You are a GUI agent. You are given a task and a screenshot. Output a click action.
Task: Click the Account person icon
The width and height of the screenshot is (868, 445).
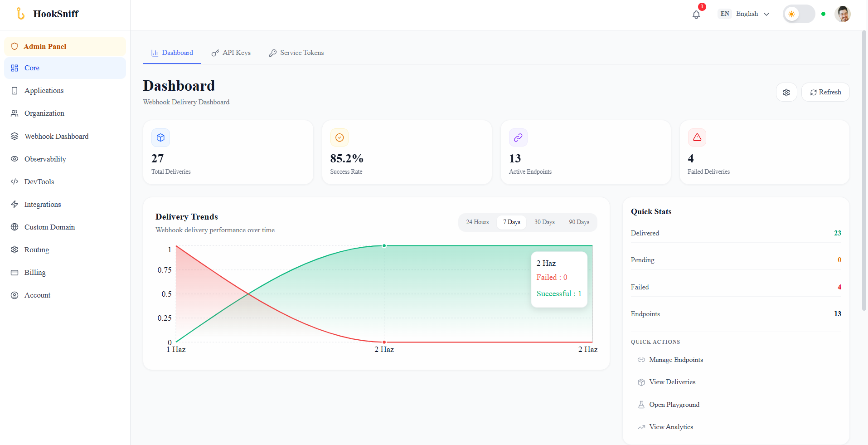point(15,295)
